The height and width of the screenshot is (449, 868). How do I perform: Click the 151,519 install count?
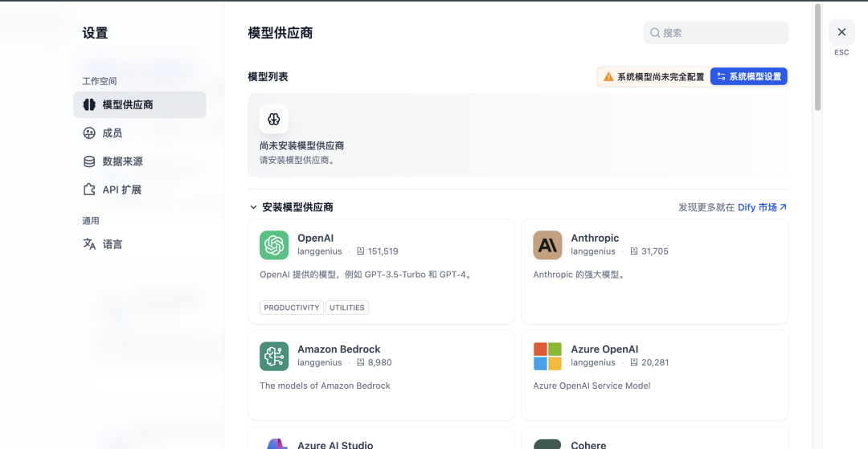coord(383,251)
